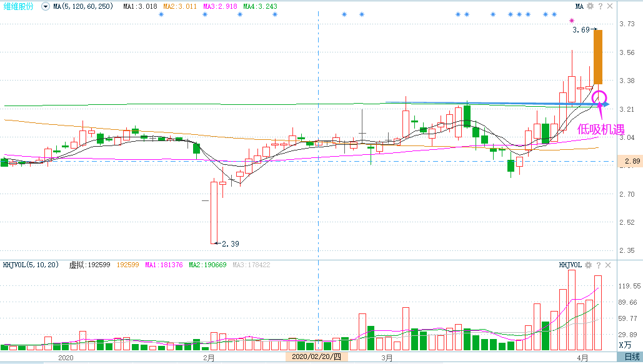Screen dimensions: 643x364
Task: Click the 3.73 price axis label
Action: click(x=627, y=24)
